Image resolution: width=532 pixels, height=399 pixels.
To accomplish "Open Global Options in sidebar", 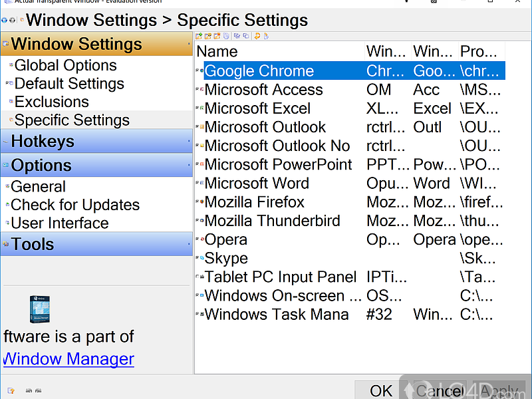I will pos(65,65).
